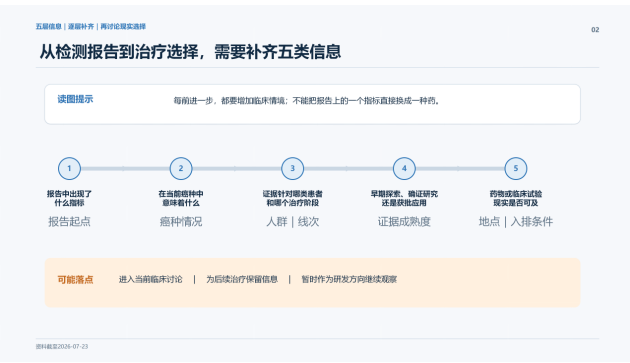Click the 可能落点 heading
630x363 pixels.
coord(75,280)
